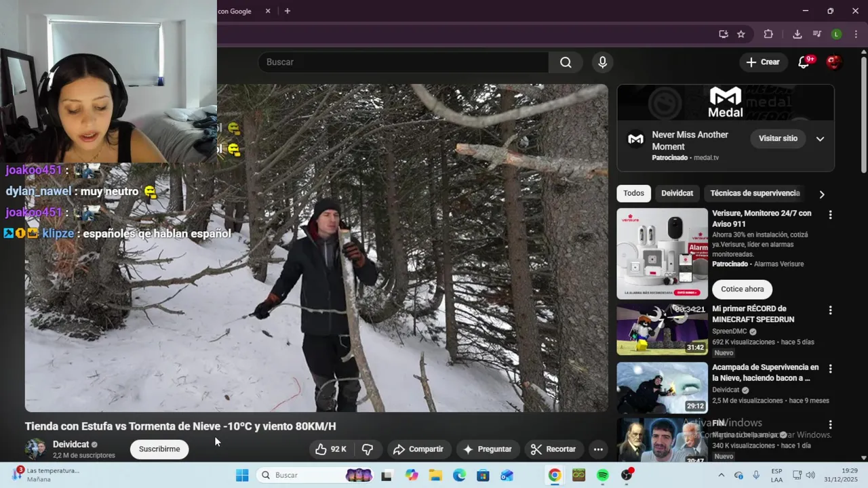Open OBS Studio from taskbar

click(x=627, y=475)
